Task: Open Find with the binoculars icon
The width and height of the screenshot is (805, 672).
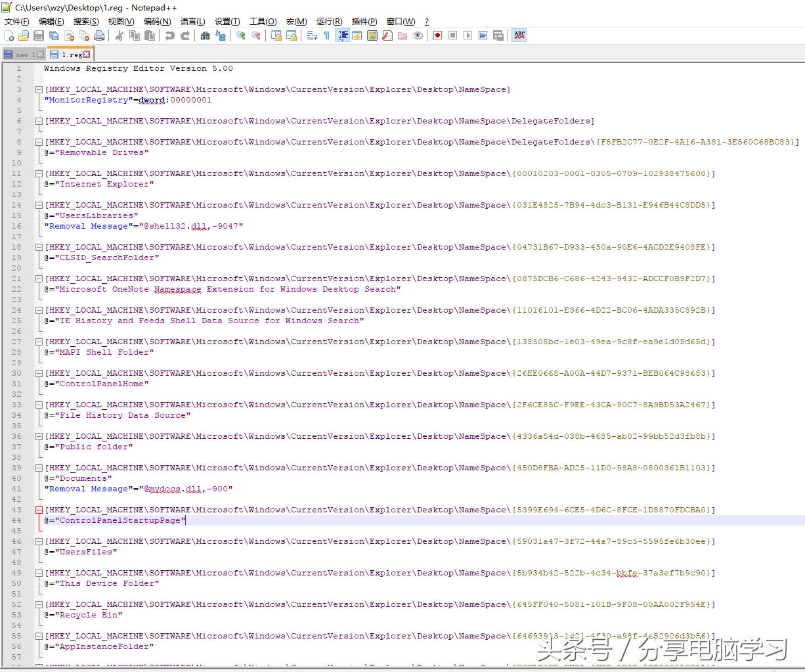Action: pos(204,35)
